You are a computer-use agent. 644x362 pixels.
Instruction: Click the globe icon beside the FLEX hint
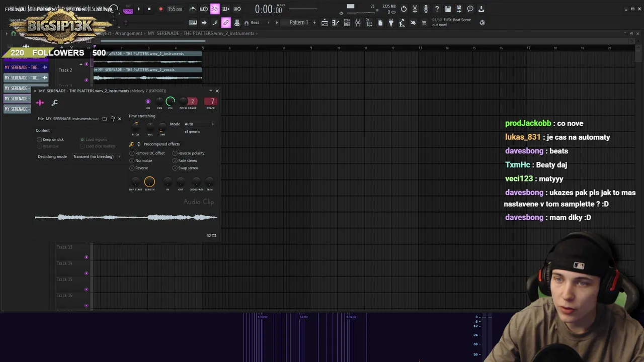[482, 23]
